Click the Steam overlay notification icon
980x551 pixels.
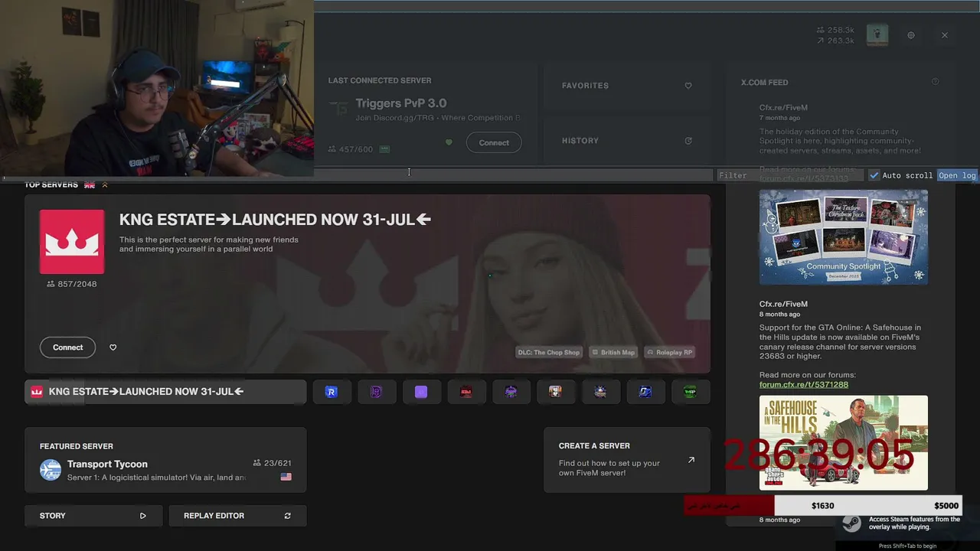pos(851,523)
